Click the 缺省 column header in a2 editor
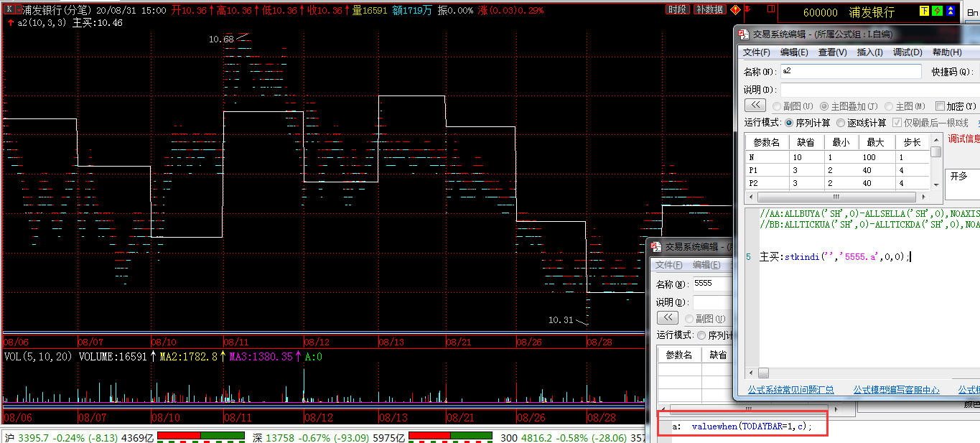The height and width of the screenshot is (443, 980). pos(806,142)
